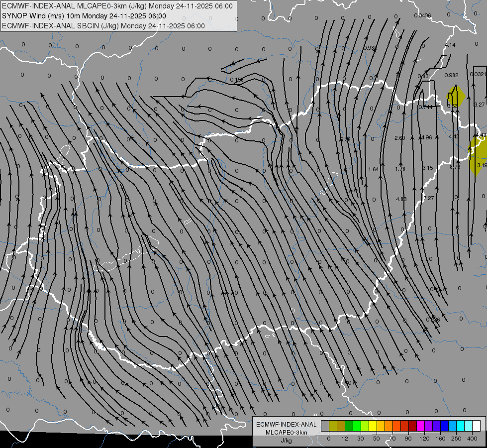Click the 3.15 map value
This screenshot has height=448, width=487.
pos(428,168)
